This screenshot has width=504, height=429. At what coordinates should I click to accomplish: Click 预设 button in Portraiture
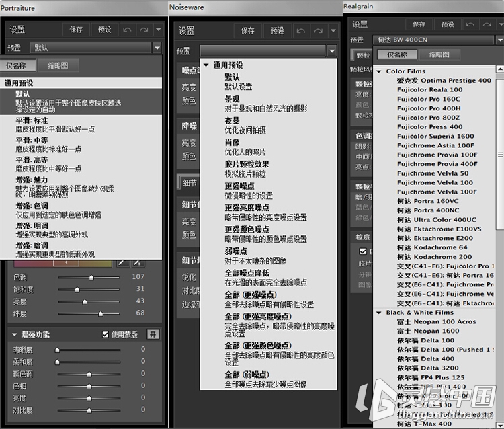[104, 30]
